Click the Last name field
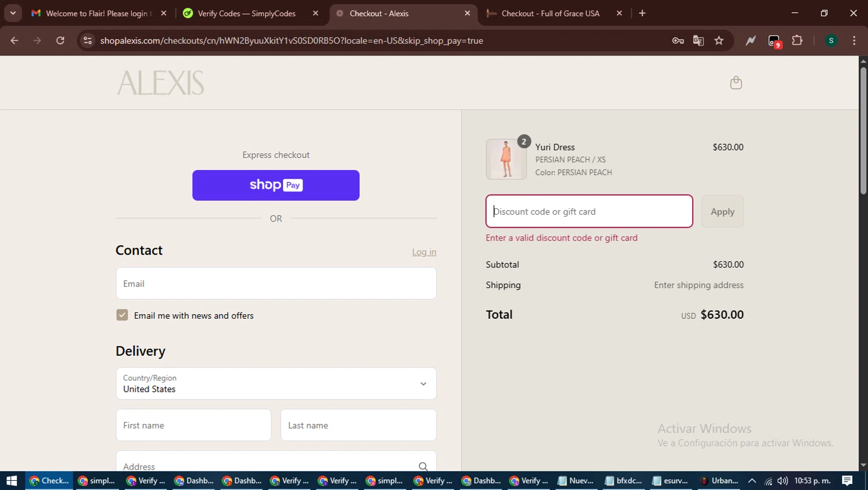Image resolution: width=868 pixels, height=490 pixels. tap(359, 425)
